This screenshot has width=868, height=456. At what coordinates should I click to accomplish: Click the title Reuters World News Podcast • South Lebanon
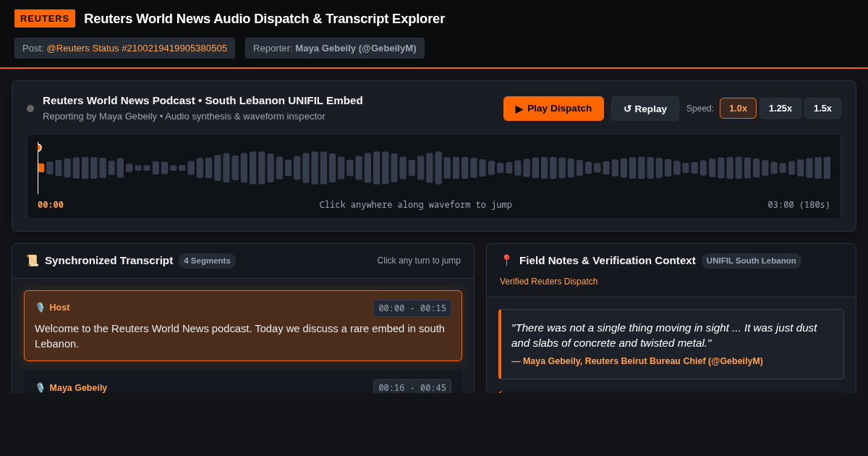tap(203, 101)
